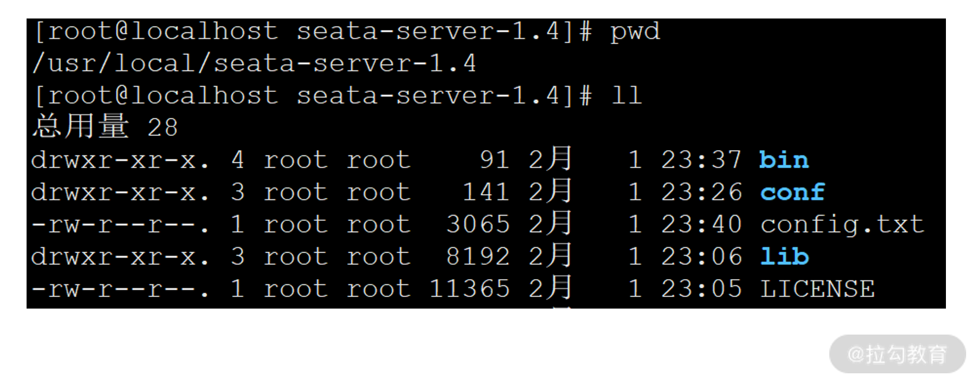This screenshot has width=980, height=386.
Task: Click the 23:06 timestamp of lib
Action: (x=701, y=257)
